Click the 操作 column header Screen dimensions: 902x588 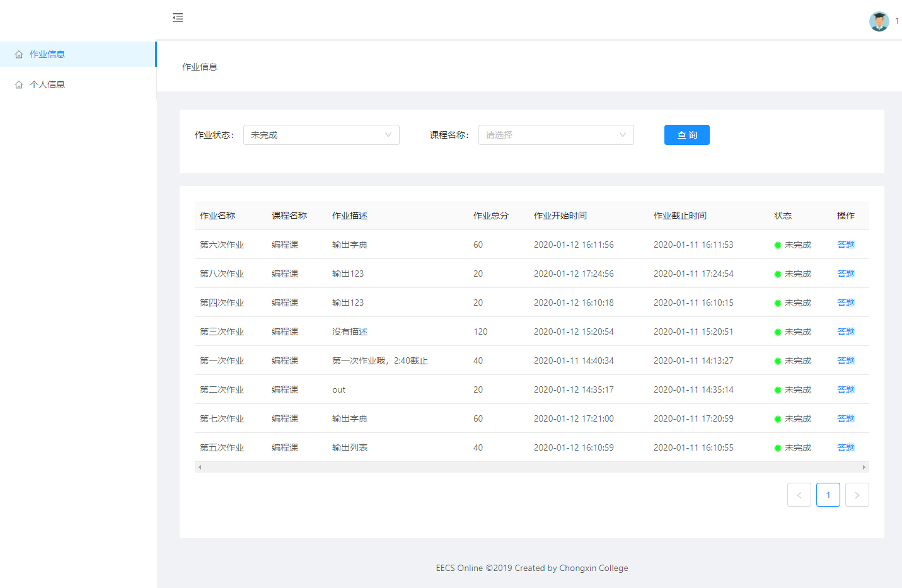(846, 216)
